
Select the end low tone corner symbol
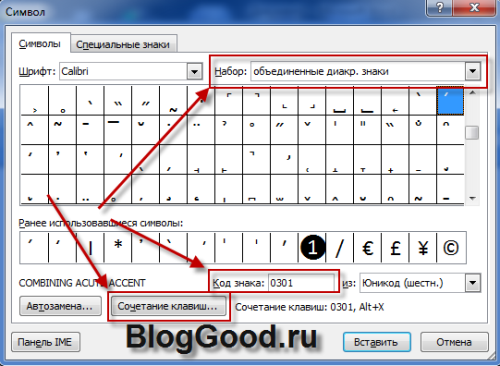click(x=312, y=101)
